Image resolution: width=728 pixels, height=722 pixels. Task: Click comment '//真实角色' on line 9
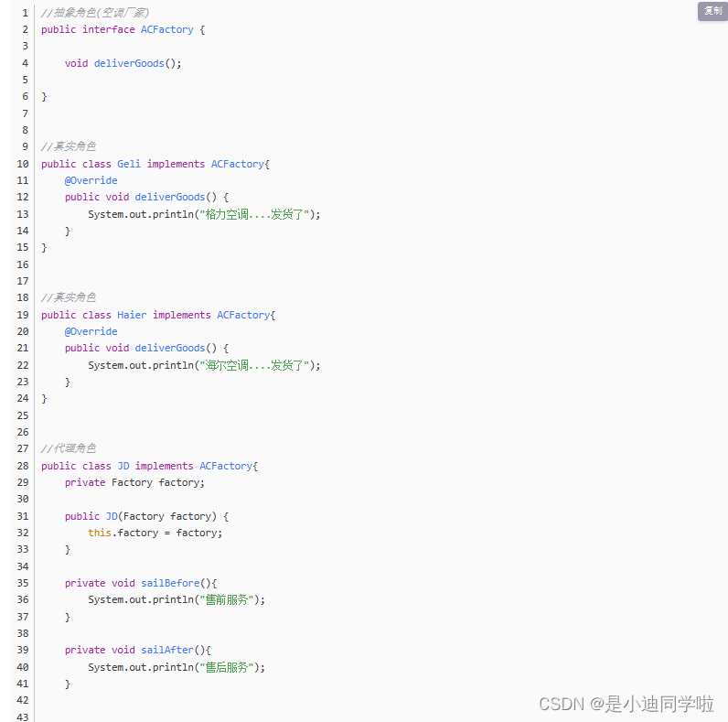click(x=69, y=146)
